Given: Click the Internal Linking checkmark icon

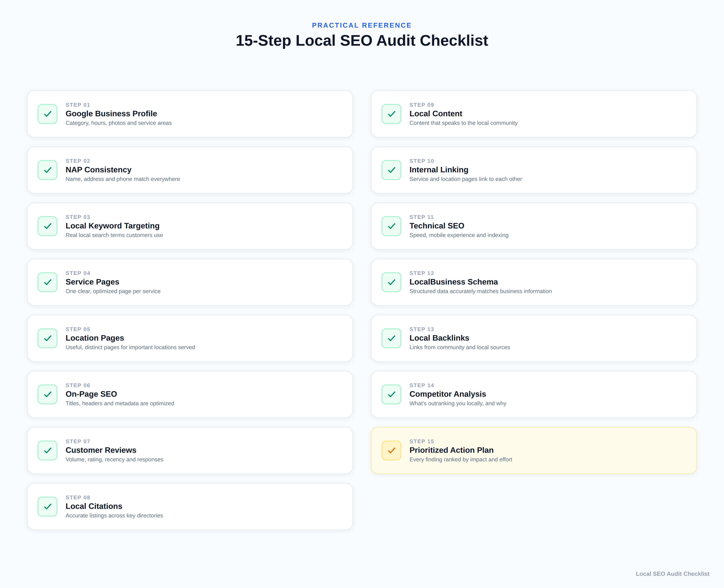Looking at the screenshot, I should [391, 170].
